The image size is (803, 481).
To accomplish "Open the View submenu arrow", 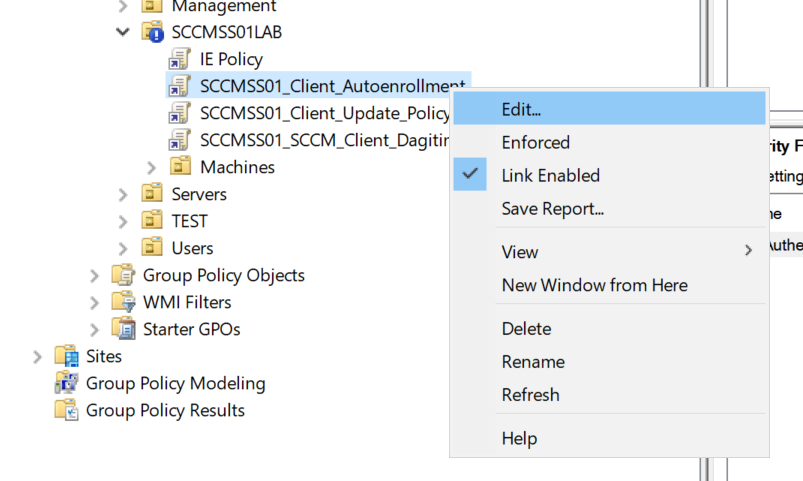I will pos(749,250).
